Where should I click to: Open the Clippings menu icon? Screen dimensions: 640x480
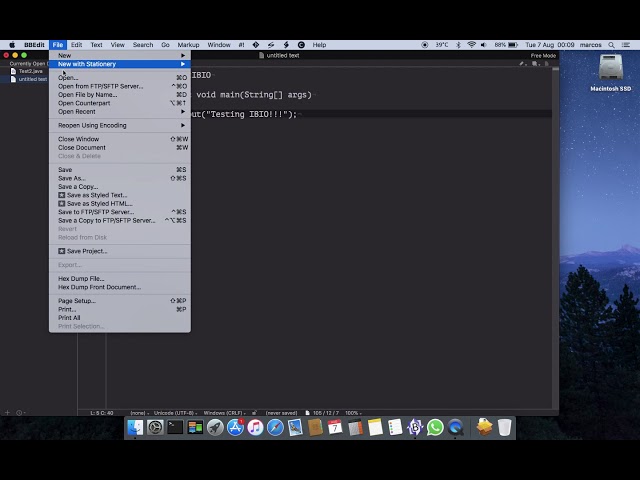coord(301,45)
